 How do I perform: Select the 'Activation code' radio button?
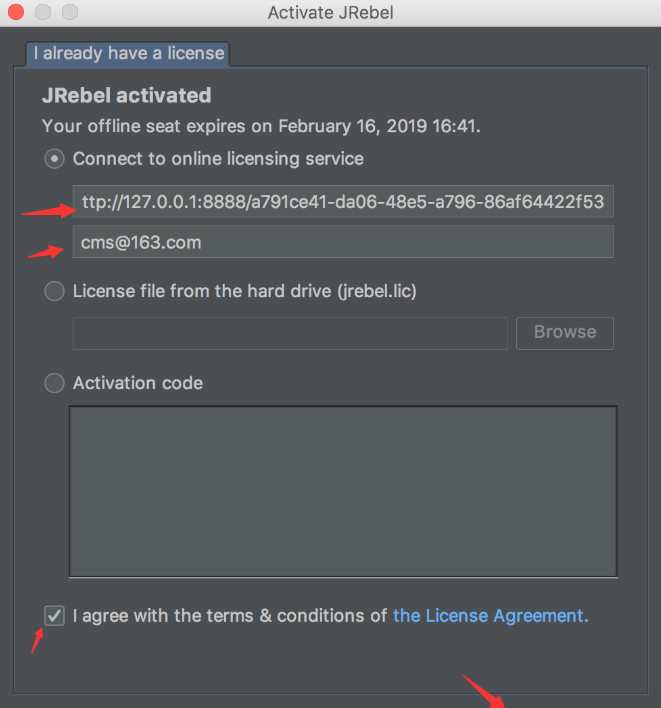[x=55, y=383]
